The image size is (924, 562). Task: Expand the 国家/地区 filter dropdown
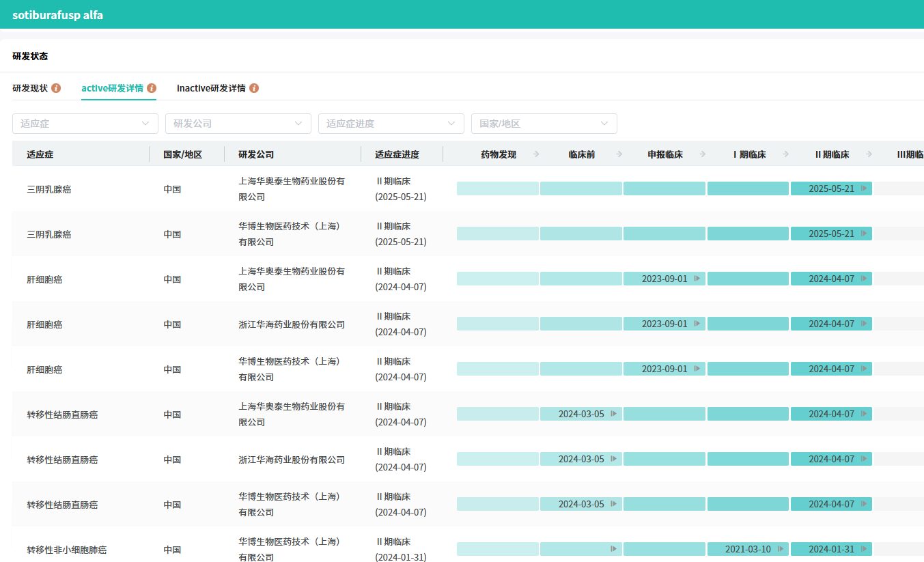[x=544, y=124]
